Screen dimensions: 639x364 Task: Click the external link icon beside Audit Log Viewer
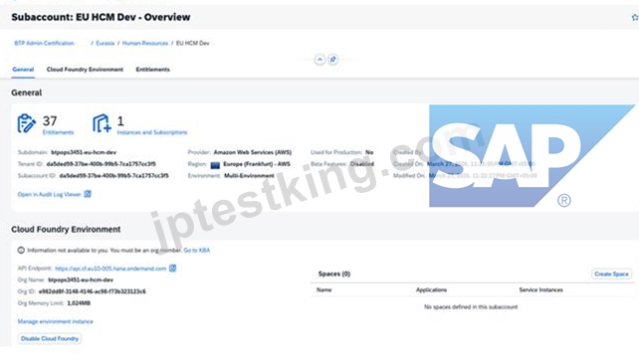coord(88,194)
